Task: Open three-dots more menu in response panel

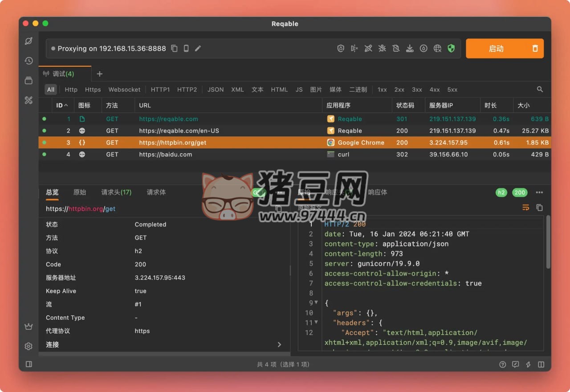Action: point(539,192)
